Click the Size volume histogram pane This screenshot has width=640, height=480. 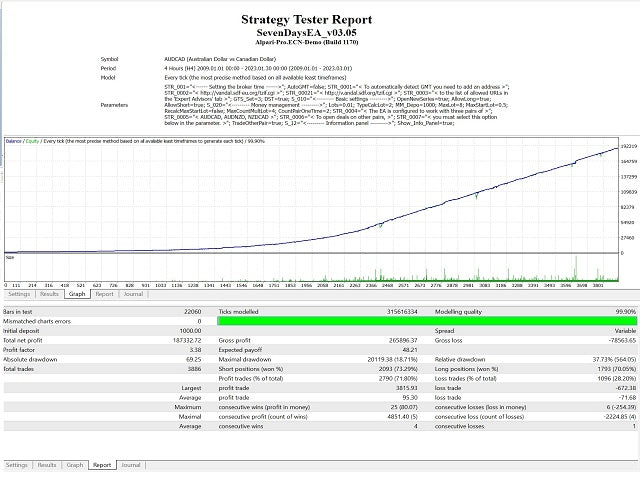(300, 268)
